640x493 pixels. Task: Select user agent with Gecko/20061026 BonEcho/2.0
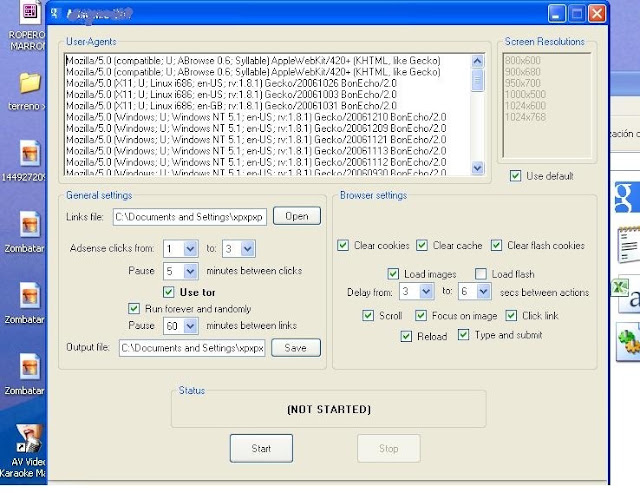[x=231, y=83]
